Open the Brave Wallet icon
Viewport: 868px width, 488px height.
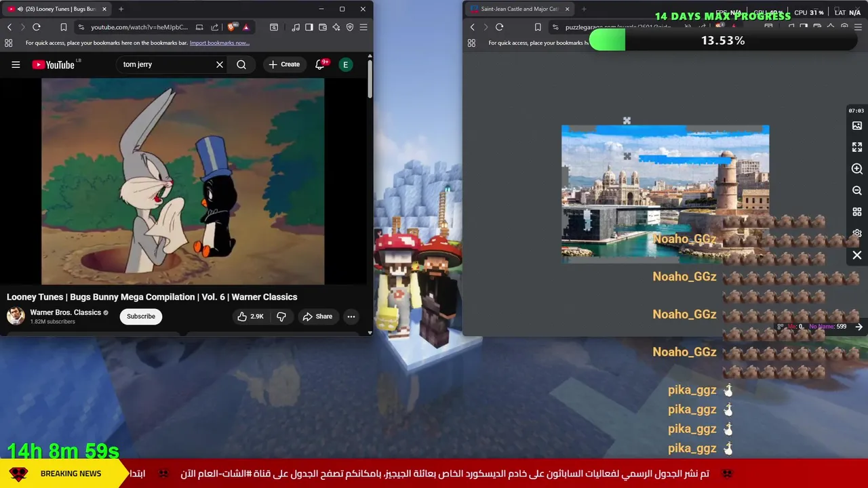tap(323, 27)
